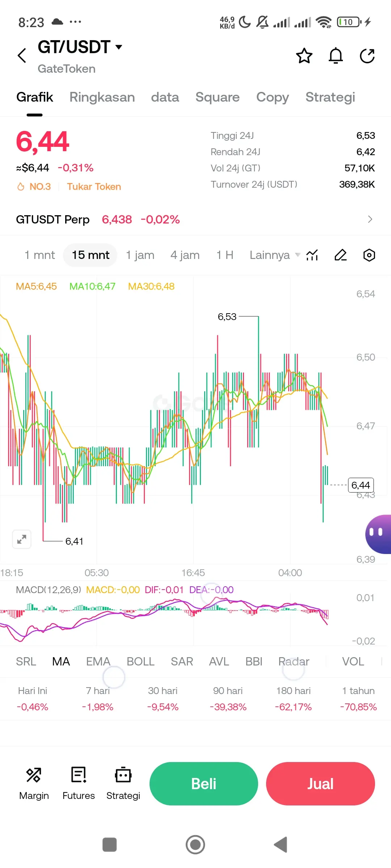
Task: Open chart settings hexagon icon
Action: pos(369,255)
